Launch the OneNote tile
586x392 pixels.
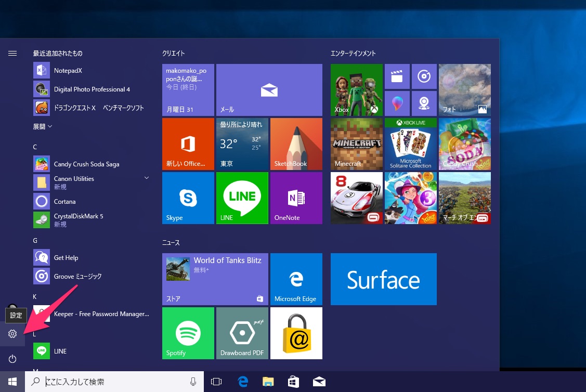click(x=296, y=198)
